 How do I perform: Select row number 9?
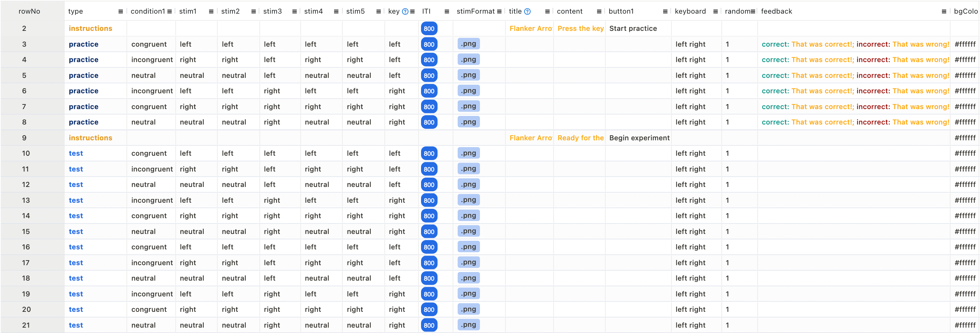coord(24,138)
